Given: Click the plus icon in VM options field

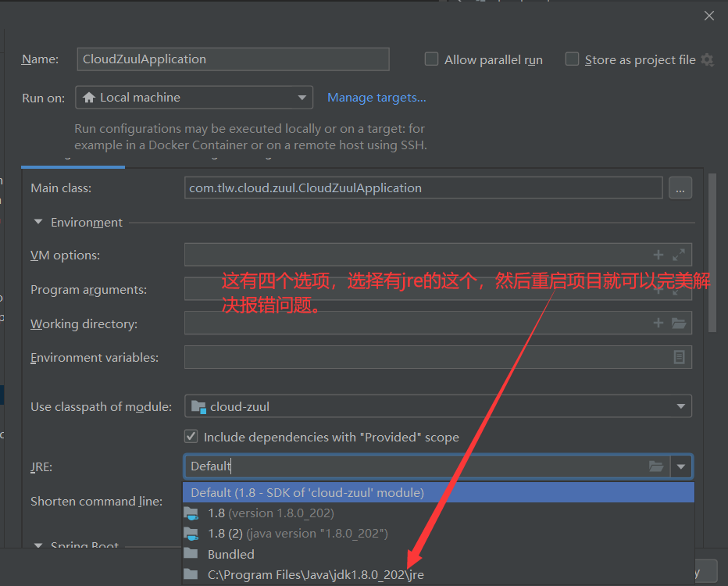Looking at the screenshot, I should [x=658, y=255].
